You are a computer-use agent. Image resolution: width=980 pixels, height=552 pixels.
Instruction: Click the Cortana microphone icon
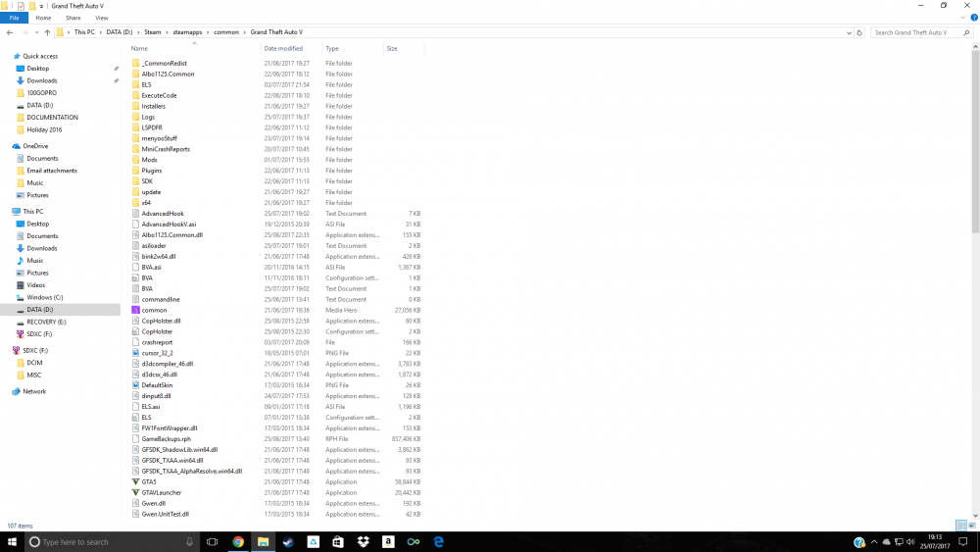[x=189, y=542]
